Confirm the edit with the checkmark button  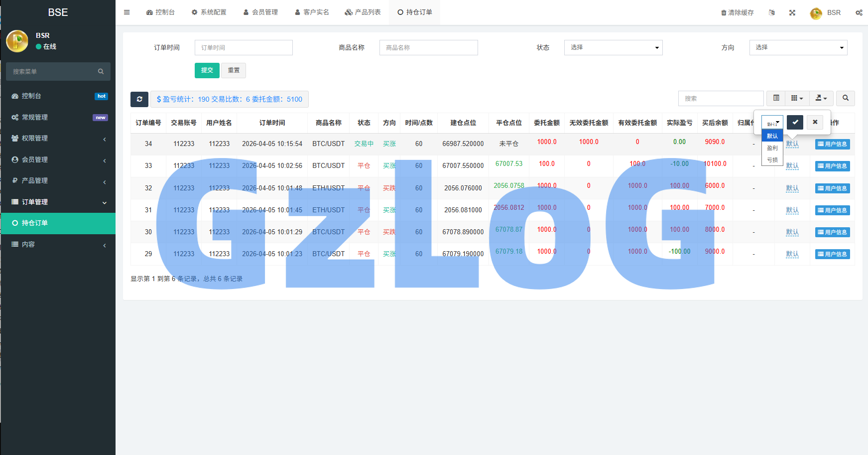point(795,122)
